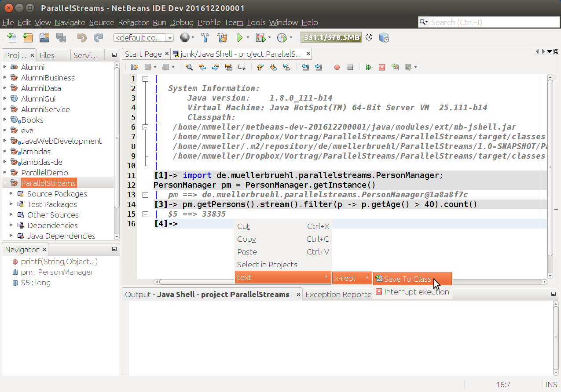Viewport: 561px width, 392px height.
Task: Expand the AlumniBusiness project node
Action: (5, 78)
